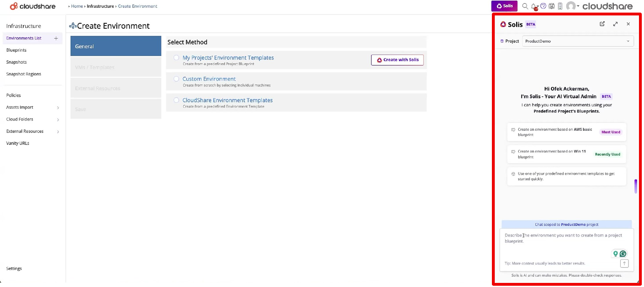Viewport: 644px width, 287px height.
Task: Select Custom Environment radio button
Action: click(x=176, y=79)
